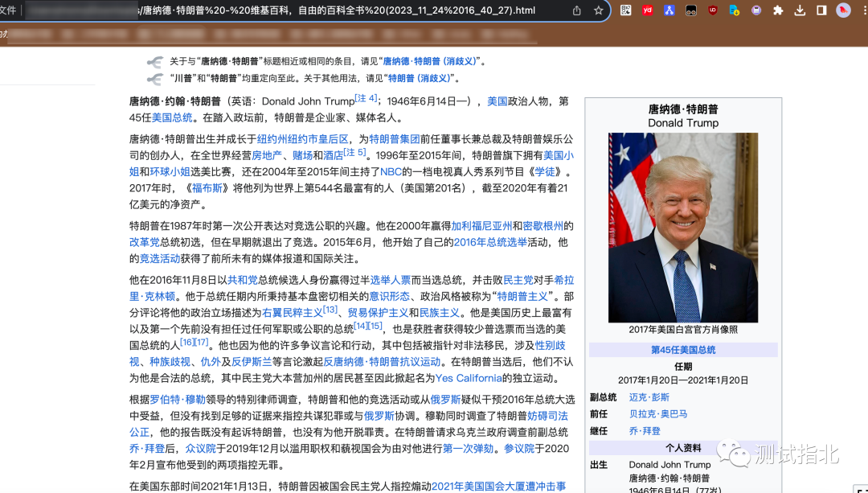Open the Chrome profile avatar menu
The image size is (868, 493).
(x=843, y=10)
